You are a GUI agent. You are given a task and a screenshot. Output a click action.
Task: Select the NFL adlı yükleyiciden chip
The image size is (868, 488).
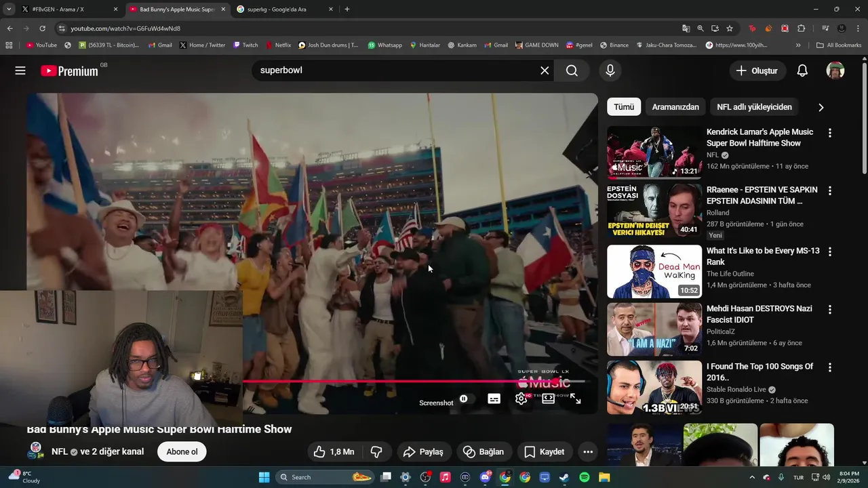coord(754,107)
